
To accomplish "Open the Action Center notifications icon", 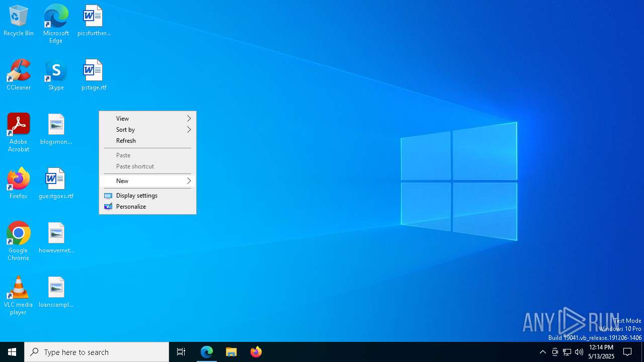I will pyautogui.click(x=627, y=352).
